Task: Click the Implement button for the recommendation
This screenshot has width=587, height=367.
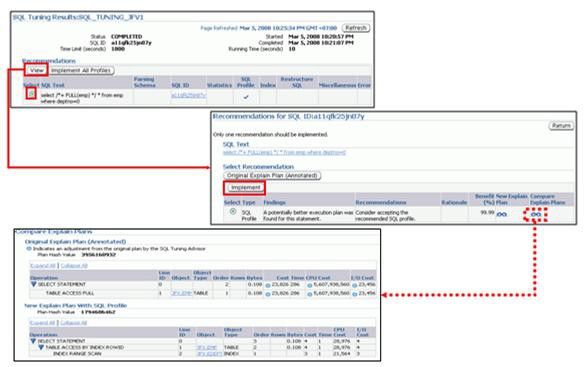Action: click(245, 187)
